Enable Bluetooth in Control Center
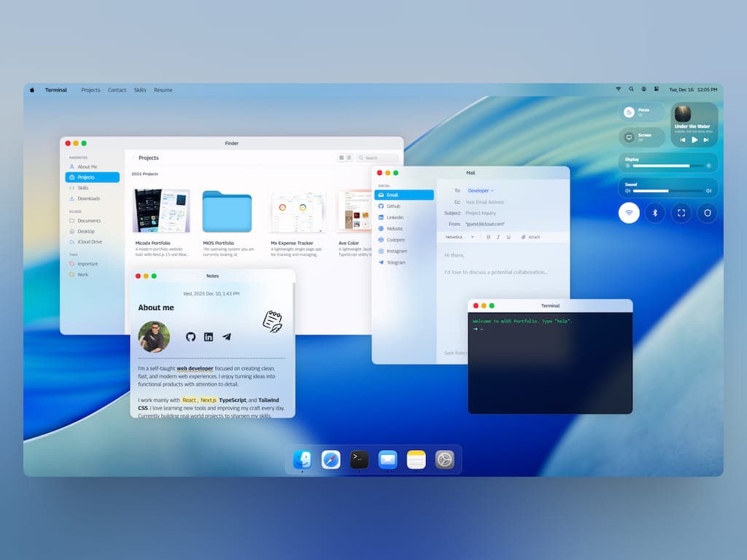 [654, 213]
